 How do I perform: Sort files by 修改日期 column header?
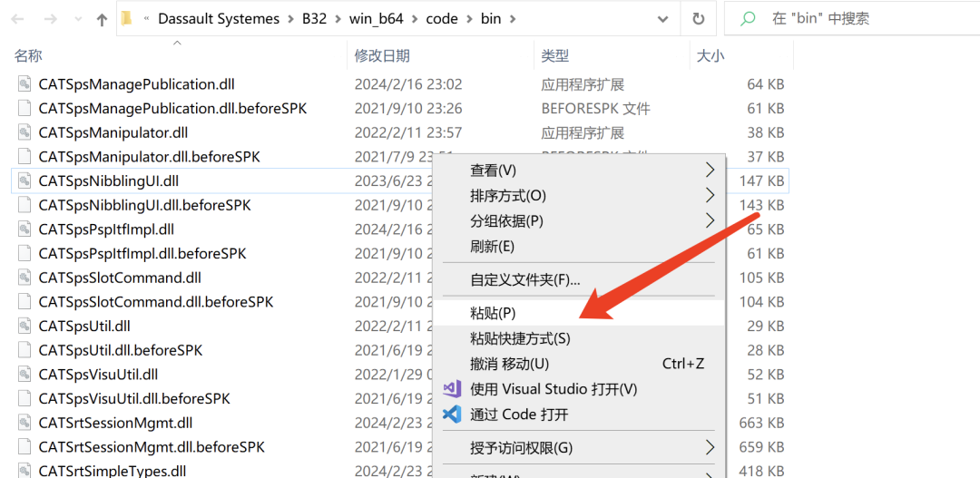(382, 56)
